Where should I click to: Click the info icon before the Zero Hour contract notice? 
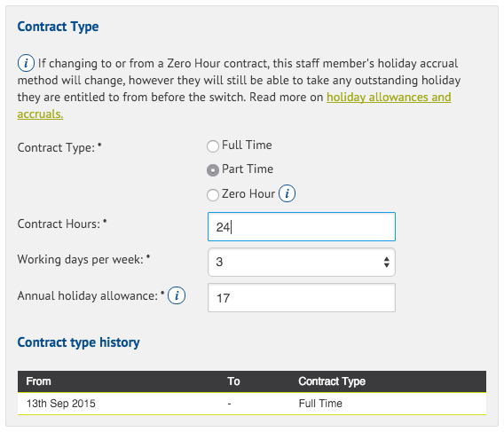(x=26, y=63)
